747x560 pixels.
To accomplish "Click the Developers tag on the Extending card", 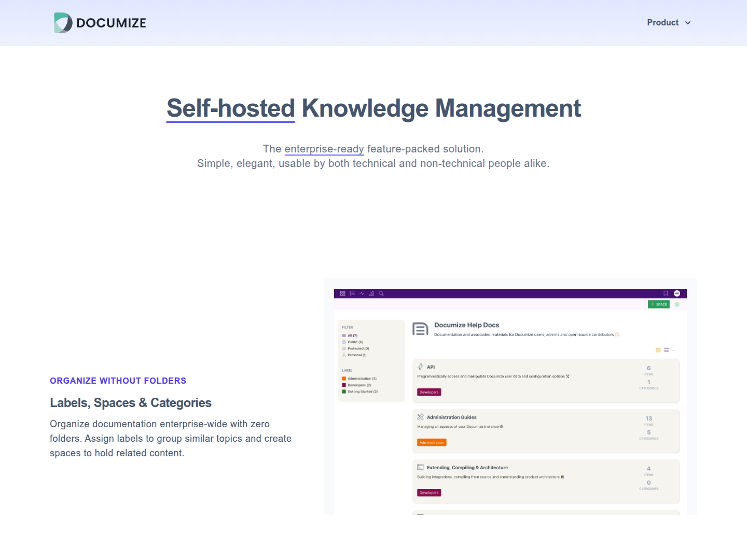I will [x=429, y=493].
